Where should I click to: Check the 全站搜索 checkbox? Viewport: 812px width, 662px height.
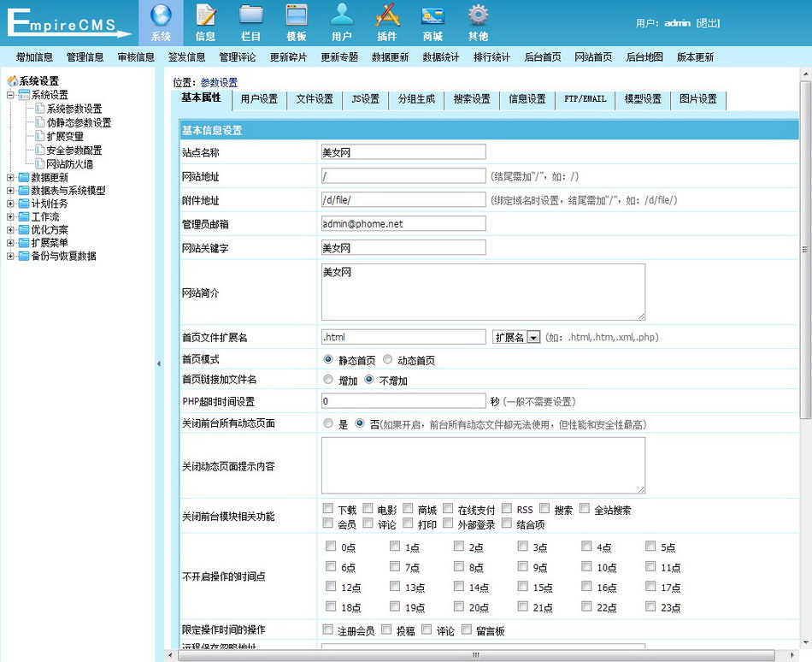coord(584,508)
